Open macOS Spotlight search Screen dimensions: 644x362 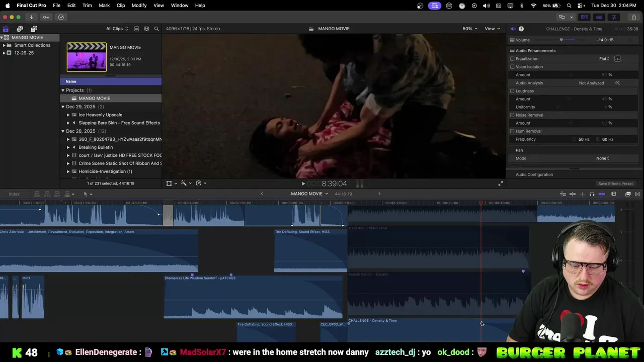pos(569,6)
